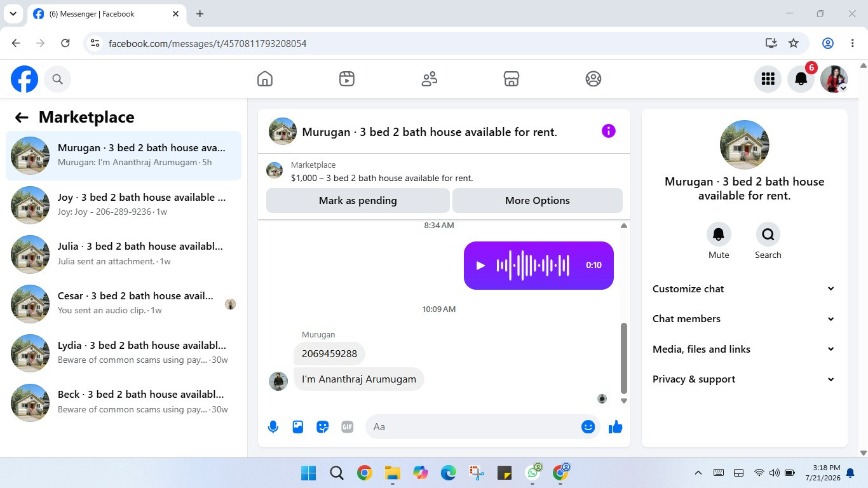Expand the Chat members section
The image size is (868, 488).
click(x=744, y=318)
